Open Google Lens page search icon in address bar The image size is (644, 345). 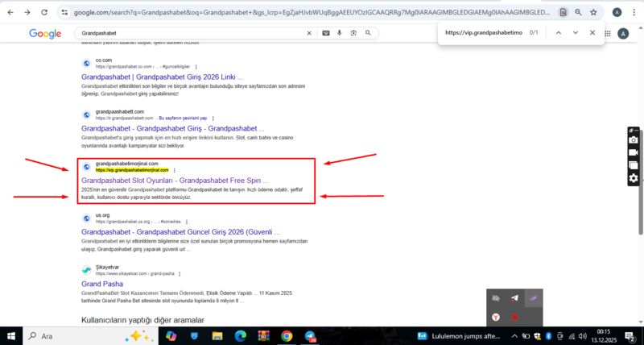(x=563, y=12)
